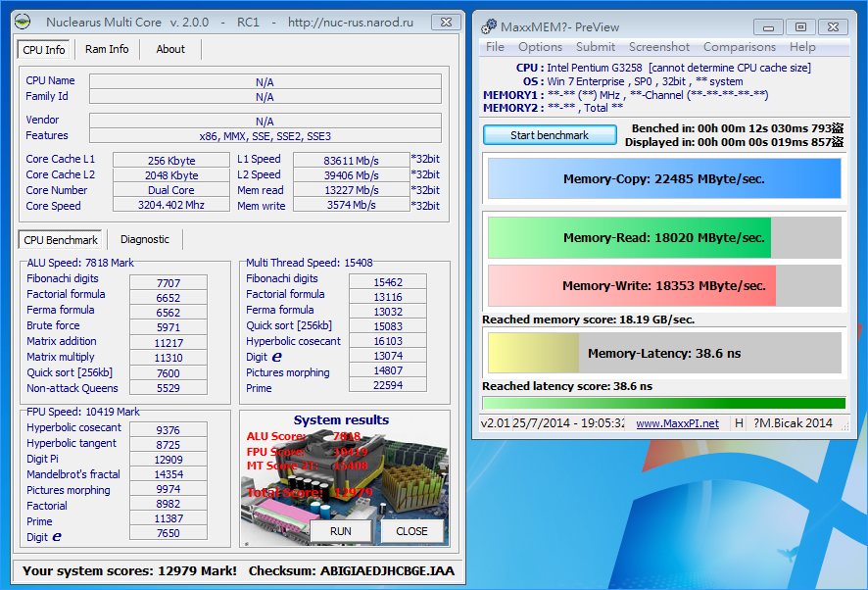The width and height of the screenshot is (868, 590).
Task: Click ALU Fibonachi digits value 7707
Action: coord(169,282)
